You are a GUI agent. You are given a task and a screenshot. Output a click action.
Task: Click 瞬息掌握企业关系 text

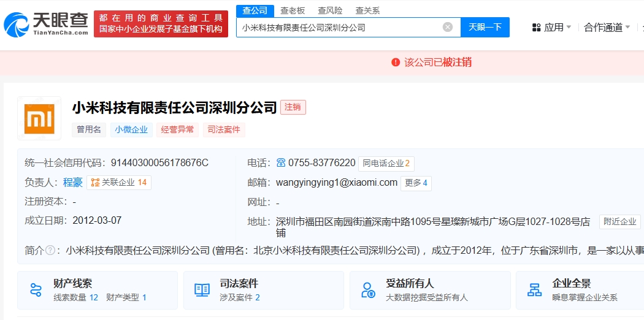pos(585,297)
